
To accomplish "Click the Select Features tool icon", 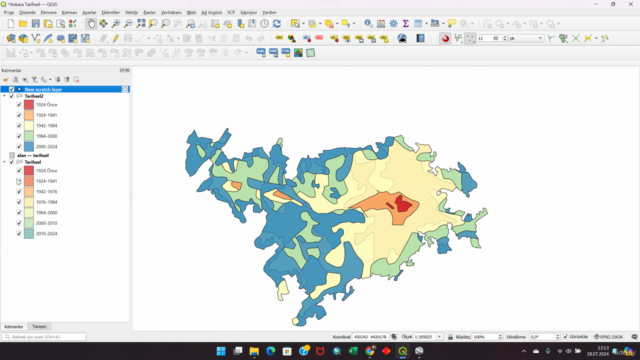I will (295, 24).
